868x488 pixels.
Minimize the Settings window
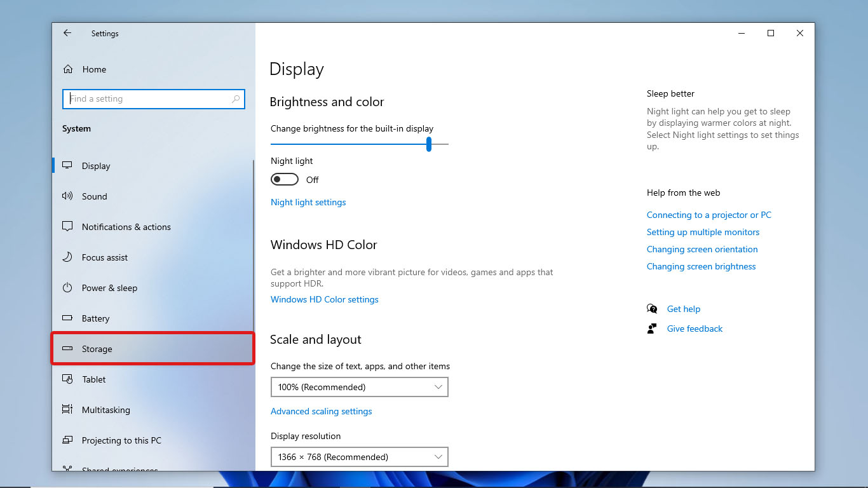point(742,34)
